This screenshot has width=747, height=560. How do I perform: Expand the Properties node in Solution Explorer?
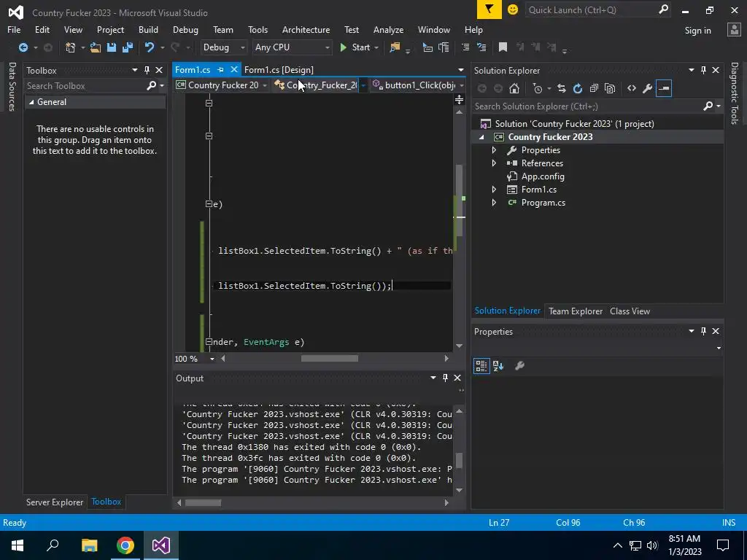(494, 150)
